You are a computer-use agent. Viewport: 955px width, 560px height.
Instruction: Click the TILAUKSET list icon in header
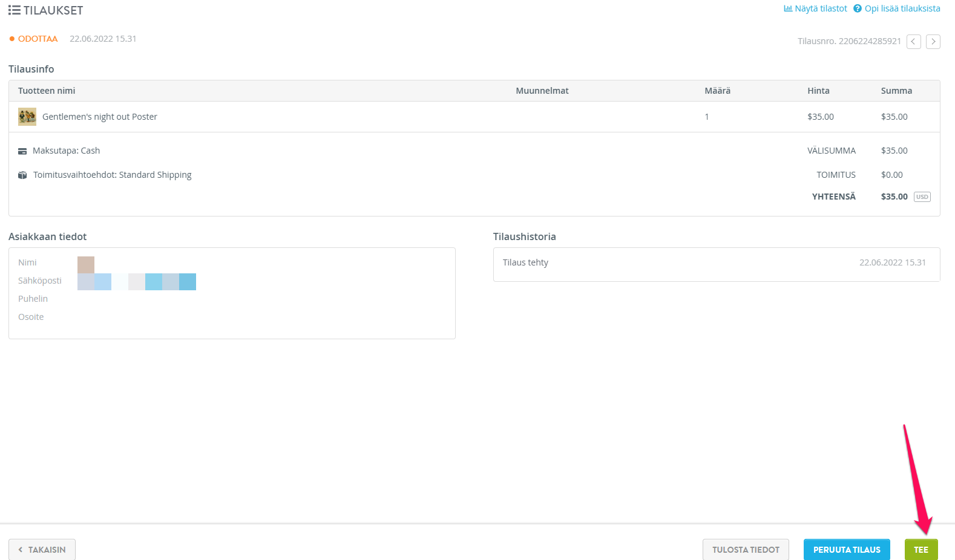(x=15, y=10)
